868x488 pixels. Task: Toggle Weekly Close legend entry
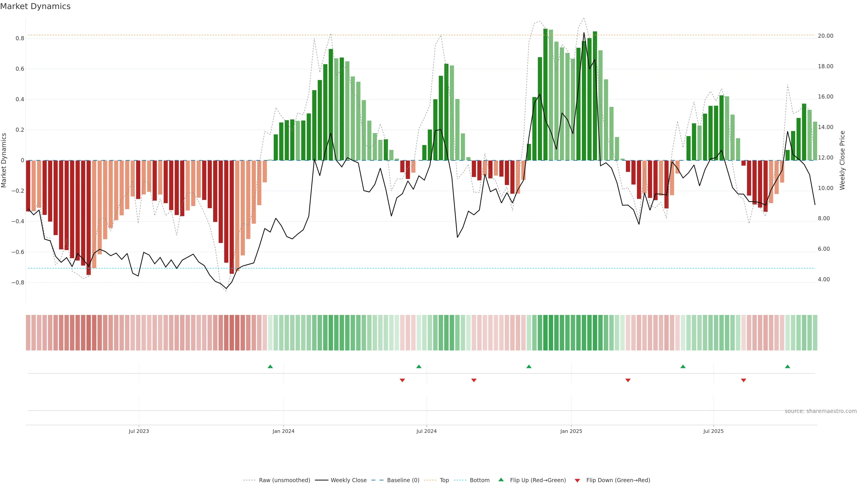(348, 480)
